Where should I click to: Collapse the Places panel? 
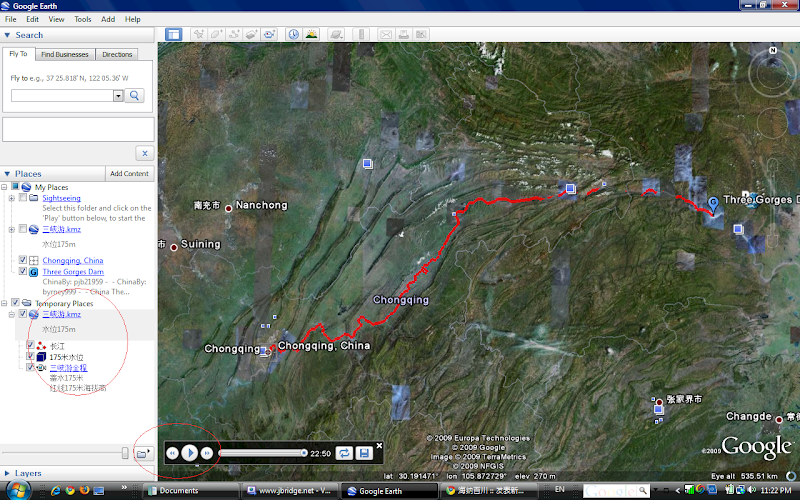click(x=7, y=174)
